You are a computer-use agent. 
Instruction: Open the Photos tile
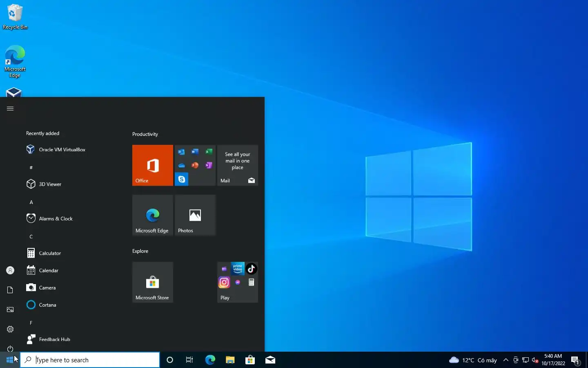195,215
